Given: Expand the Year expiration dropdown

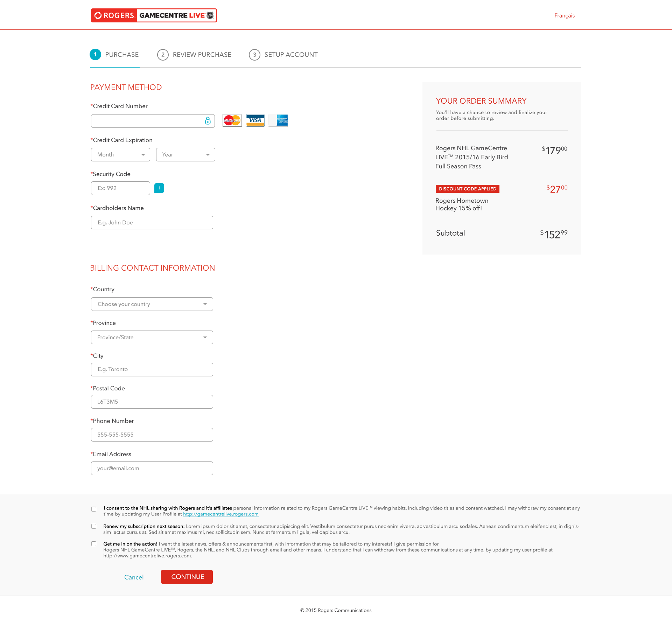Looking at the screenshot, I should pyautogui.click(x=185, y=154).
